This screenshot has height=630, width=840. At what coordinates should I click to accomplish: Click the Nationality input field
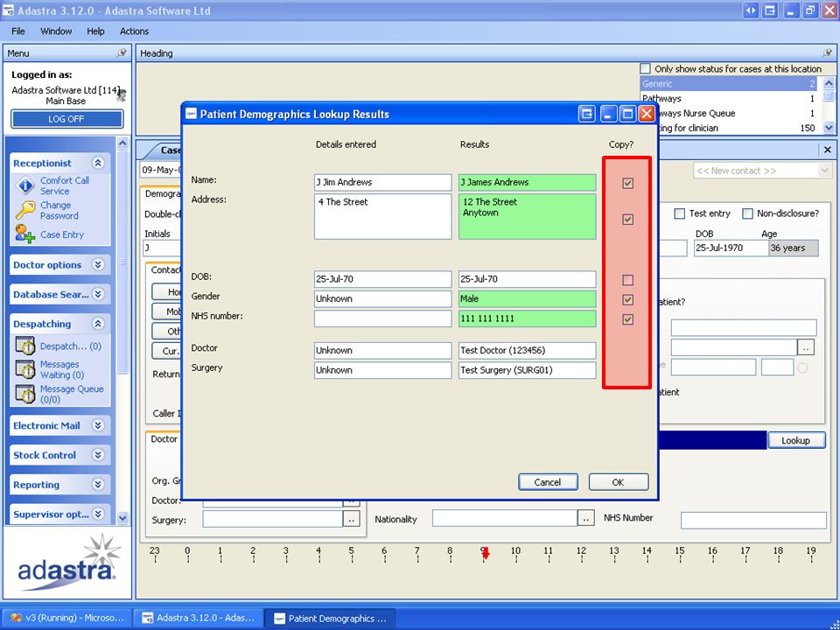(505, 519)
